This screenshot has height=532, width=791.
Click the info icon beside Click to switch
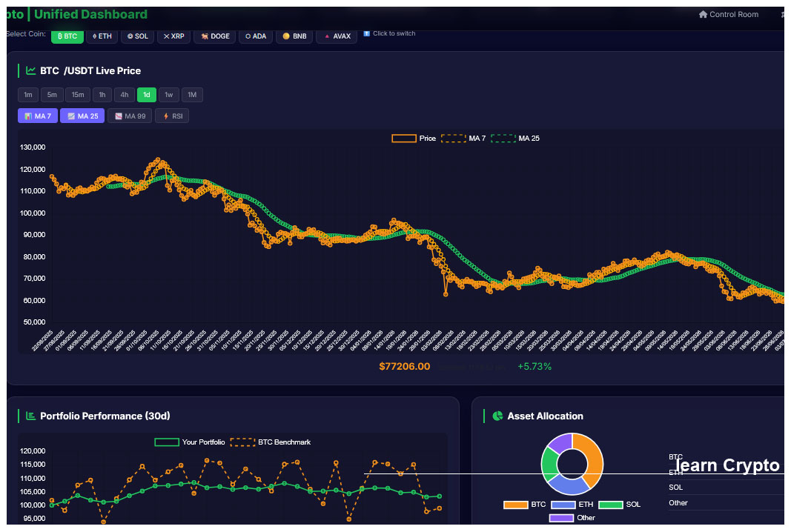[x=367, y=33]
